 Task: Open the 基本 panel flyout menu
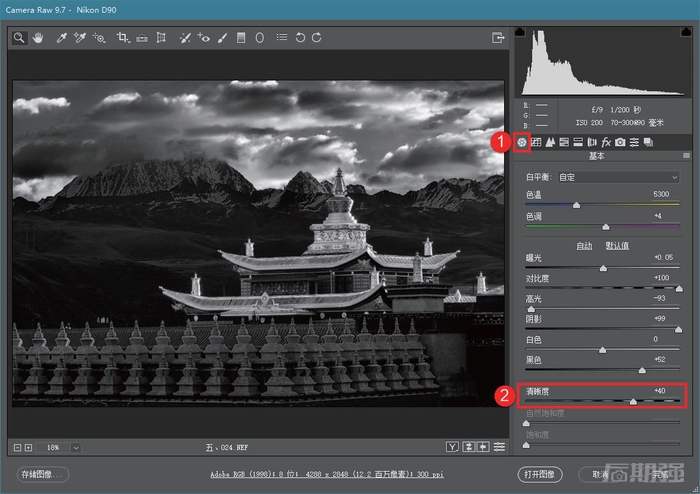point(686,156)
